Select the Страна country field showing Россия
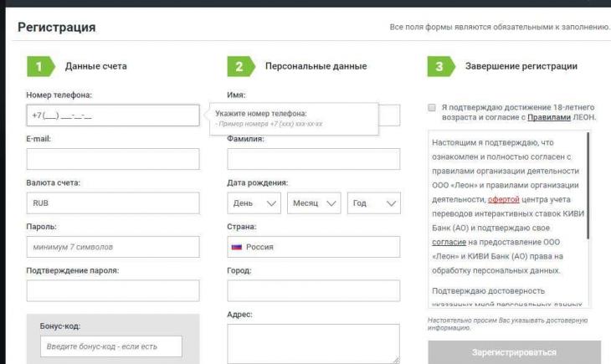This screenshot has width=611, height=364. [314, 247]
